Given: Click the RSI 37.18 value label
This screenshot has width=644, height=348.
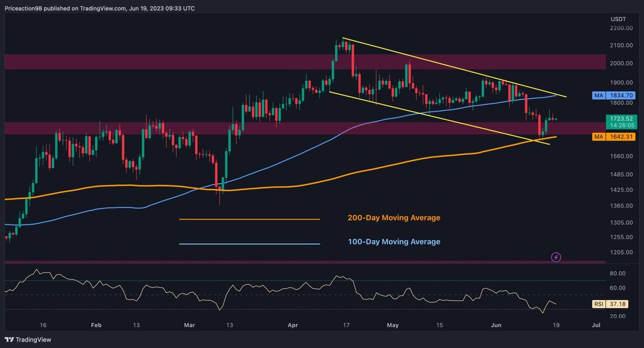Looking at the screenshot, I should (x=609, y=304).
